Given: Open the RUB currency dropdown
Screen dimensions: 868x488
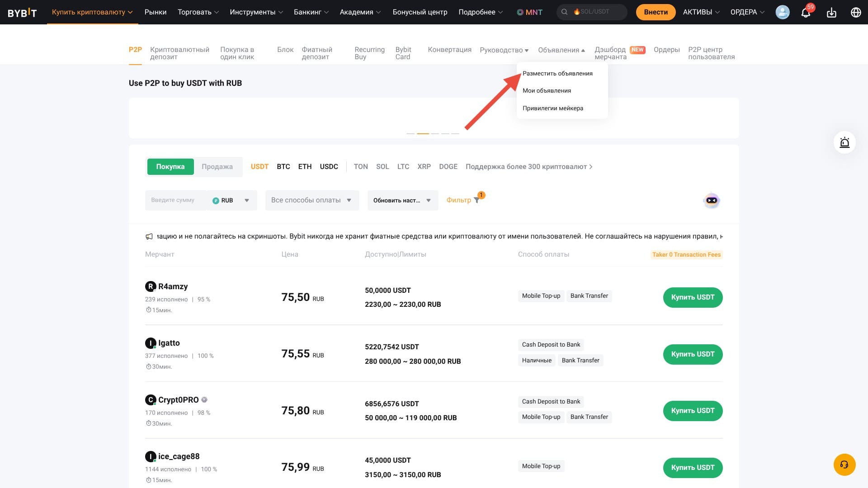Looking at the screenshot, I should click(231, 200).
